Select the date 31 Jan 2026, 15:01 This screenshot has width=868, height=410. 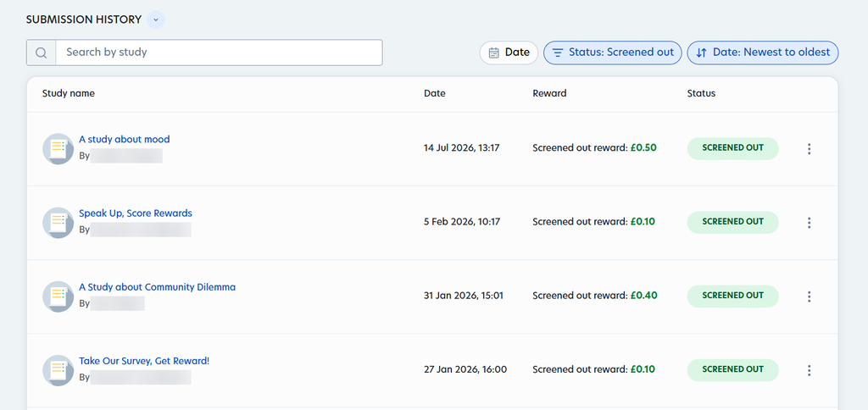point(464,296)
